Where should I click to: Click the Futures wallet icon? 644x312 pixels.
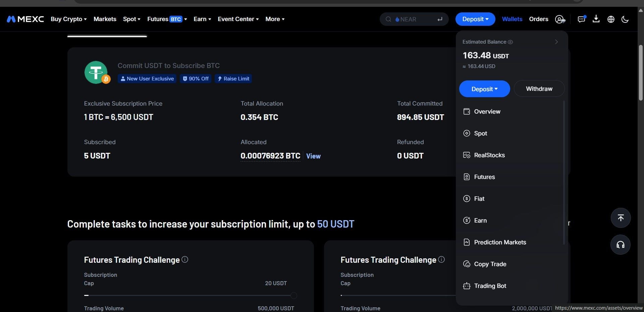click(x=467, y=177)
